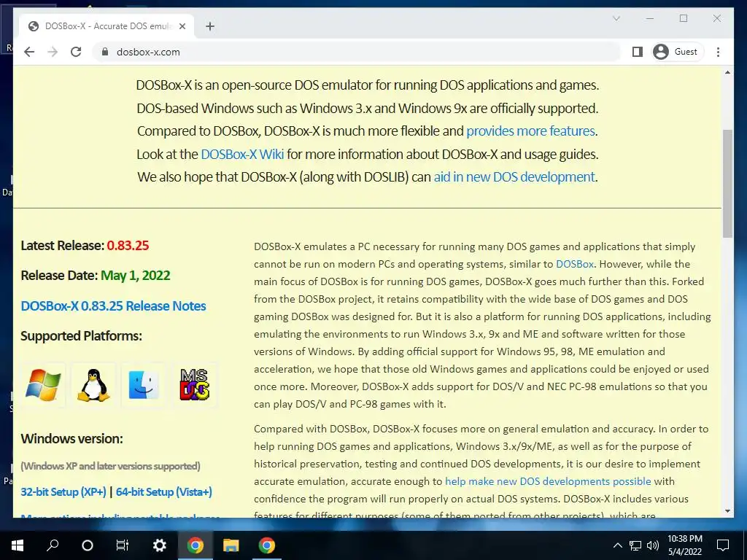Show hidden system tray icons
Image resolution: width=747 pixels, height=560 pixels.
pos(617,545)
